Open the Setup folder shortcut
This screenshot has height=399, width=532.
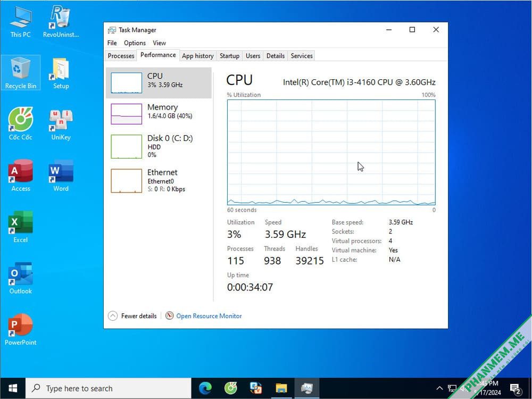61,73
